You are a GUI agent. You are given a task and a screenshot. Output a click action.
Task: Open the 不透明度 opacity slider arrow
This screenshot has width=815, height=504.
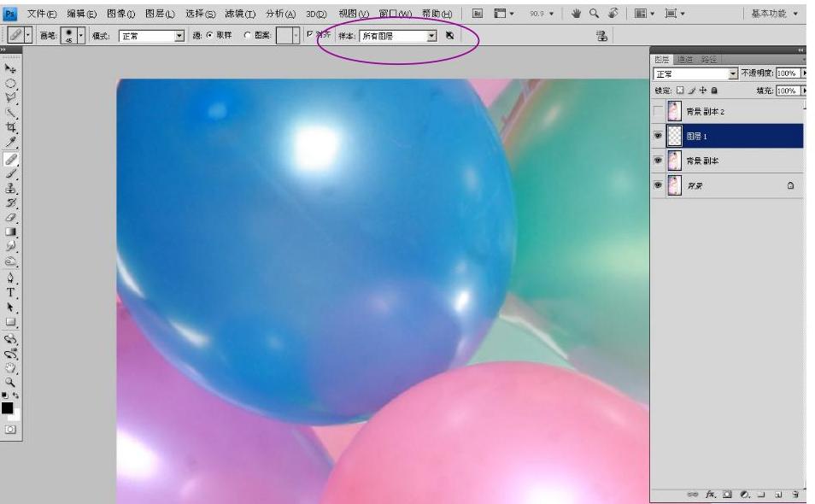[x=804, y=73]
